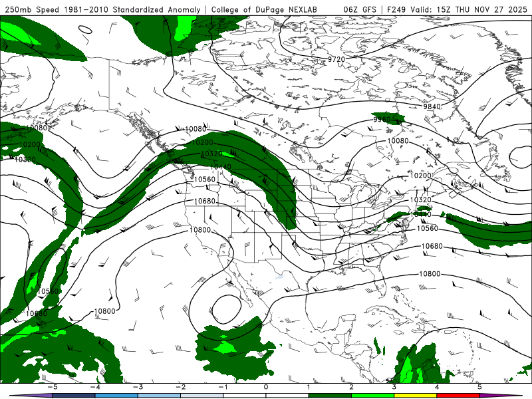Screen dimensions: 532x399
Task: Click the light blue -3 to -2 legend segment
Action: [159, 396]
